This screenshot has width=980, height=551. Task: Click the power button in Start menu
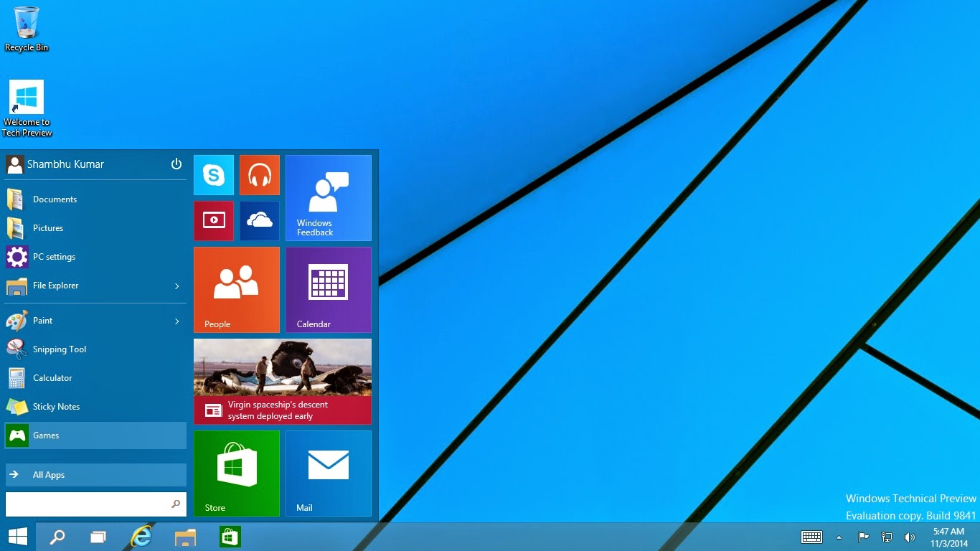pyautogui.click(x=176, y=164)
